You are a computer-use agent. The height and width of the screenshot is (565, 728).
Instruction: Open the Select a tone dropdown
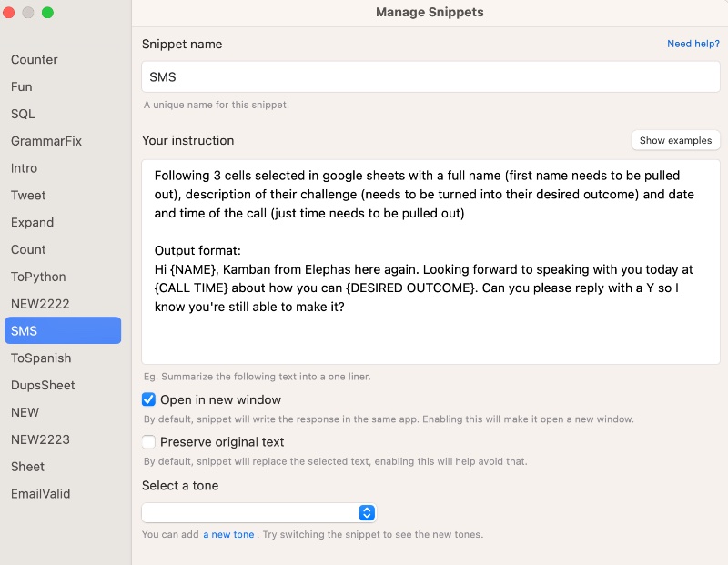[258, 513]
